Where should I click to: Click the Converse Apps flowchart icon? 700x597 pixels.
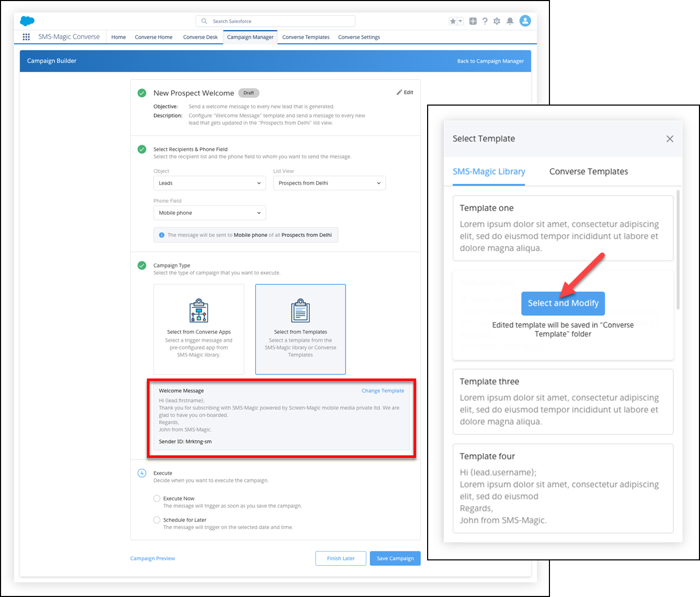[x=199, y=311]
